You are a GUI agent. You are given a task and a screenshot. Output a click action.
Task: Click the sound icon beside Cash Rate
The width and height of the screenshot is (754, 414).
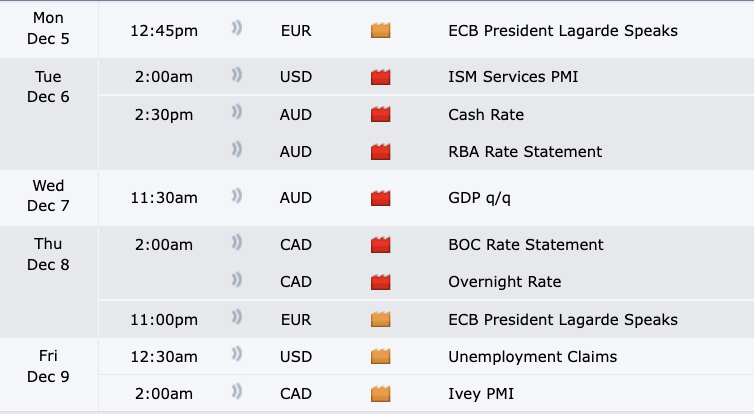pyautogui.click(x=238, y=114)
